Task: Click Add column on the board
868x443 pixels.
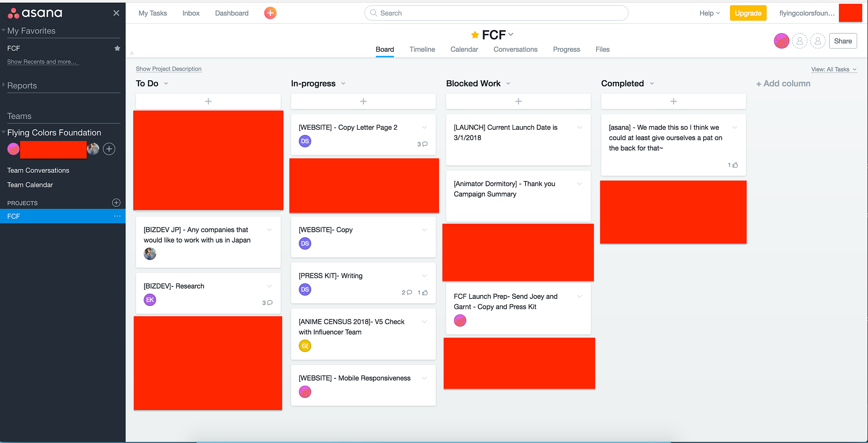Action: [783, 83]
